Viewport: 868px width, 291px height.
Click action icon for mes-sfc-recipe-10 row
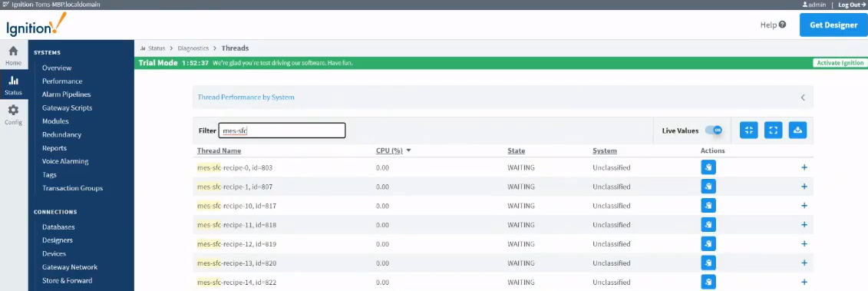[x=708, y=206]
